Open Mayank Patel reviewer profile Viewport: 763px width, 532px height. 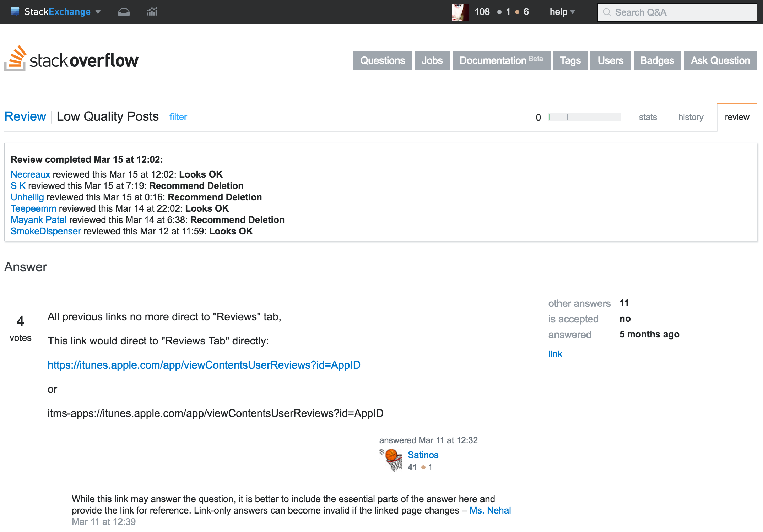39,220
